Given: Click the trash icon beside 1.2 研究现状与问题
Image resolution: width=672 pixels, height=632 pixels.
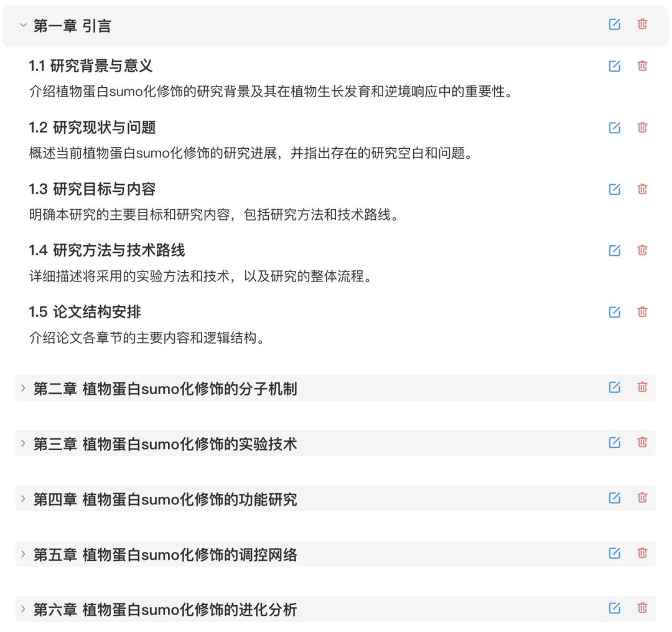Looking at the screenshot, I should pos(643,128).
